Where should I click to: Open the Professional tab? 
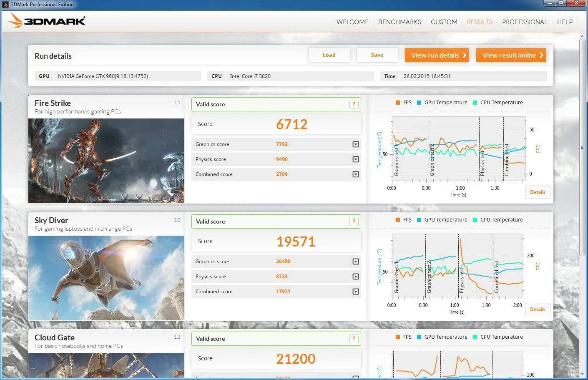(x=525, y=22)
